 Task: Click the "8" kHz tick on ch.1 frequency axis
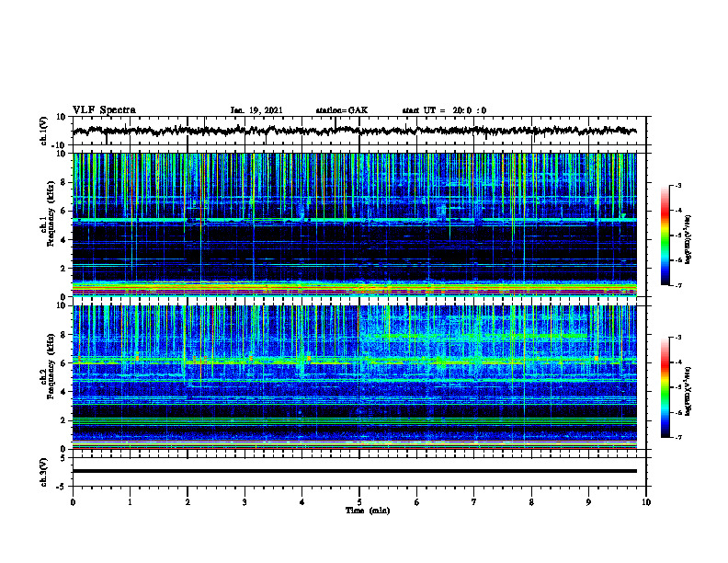64,182
